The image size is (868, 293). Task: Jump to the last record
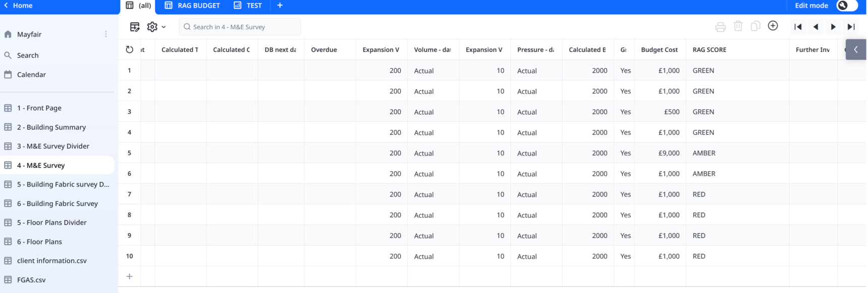(851, 27)
